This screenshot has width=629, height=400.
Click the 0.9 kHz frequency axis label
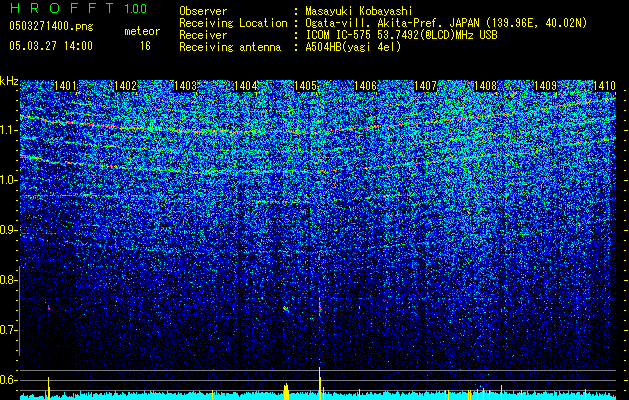(8, 230)
